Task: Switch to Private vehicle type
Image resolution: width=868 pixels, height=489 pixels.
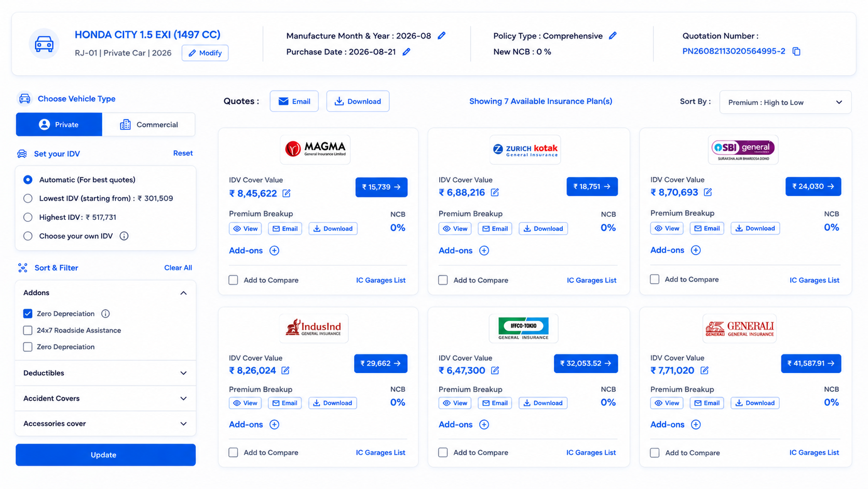Action: 59,125
